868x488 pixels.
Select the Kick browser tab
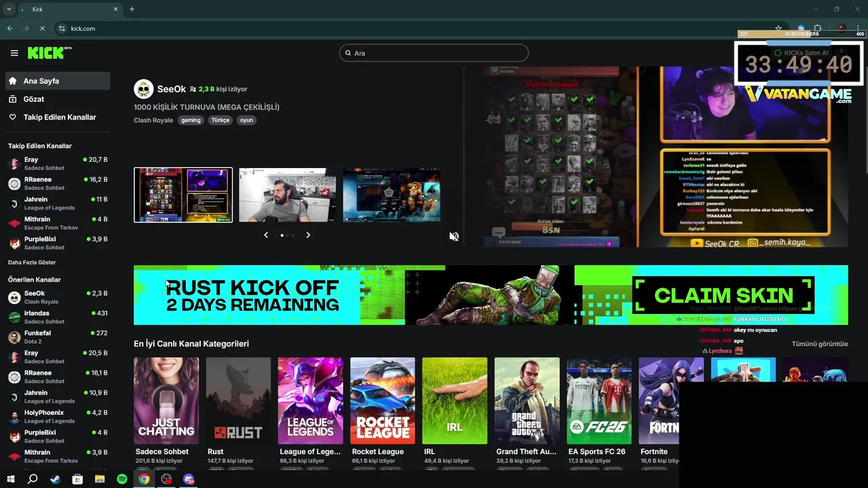tap(70, 9)
